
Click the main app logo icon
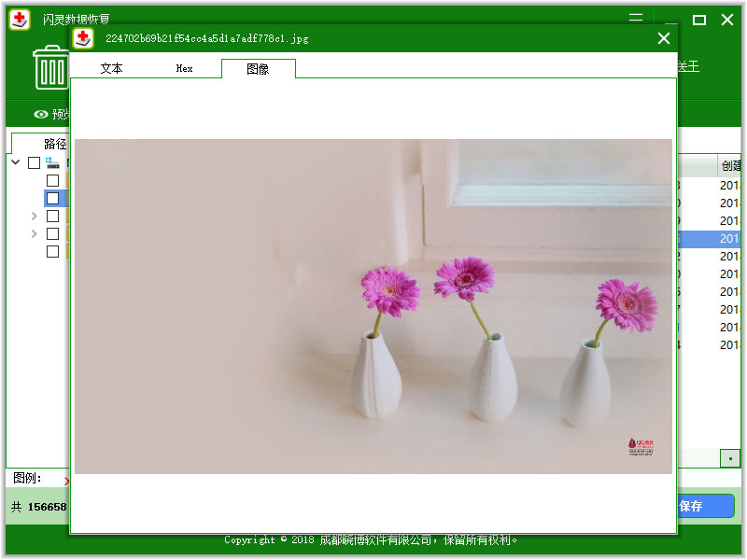pyautogui.click(x=20, y=20)
